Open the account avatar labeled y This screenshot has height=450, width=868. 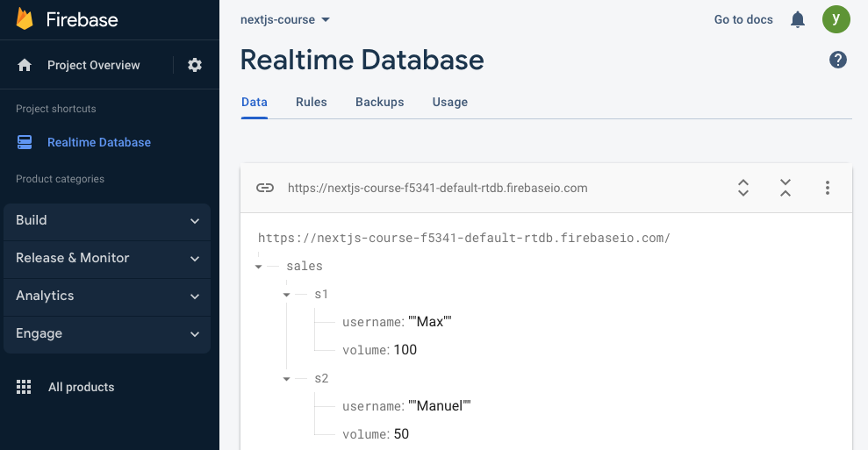[836, 19]
